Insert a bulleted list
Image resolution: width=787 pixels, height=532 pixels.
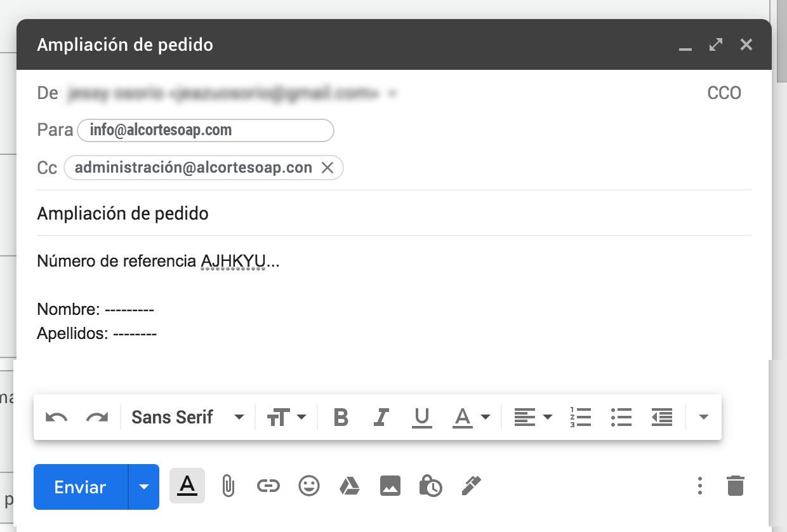(x=621, y=417)
